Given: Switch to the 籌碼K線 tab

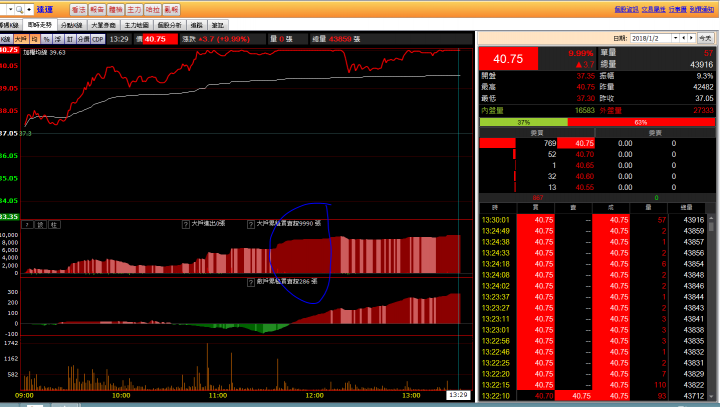Looking at the screenshot, I should click(x=9, y=25).
